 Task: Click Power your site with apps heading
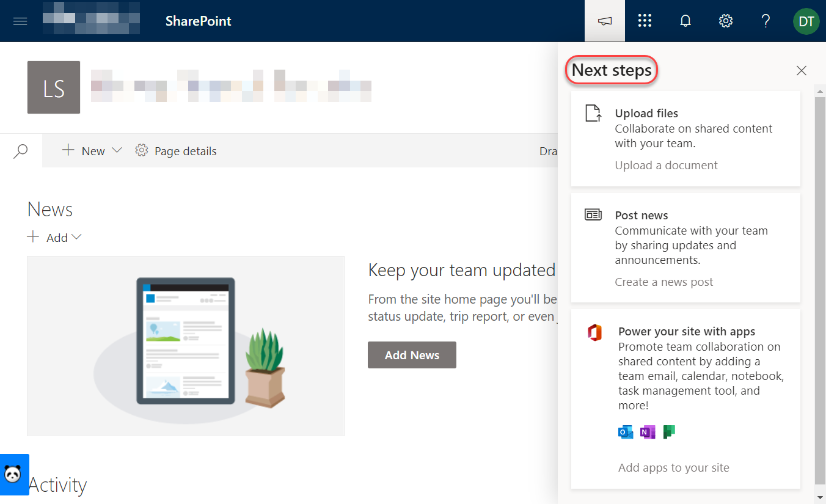[x=687, y=331]
